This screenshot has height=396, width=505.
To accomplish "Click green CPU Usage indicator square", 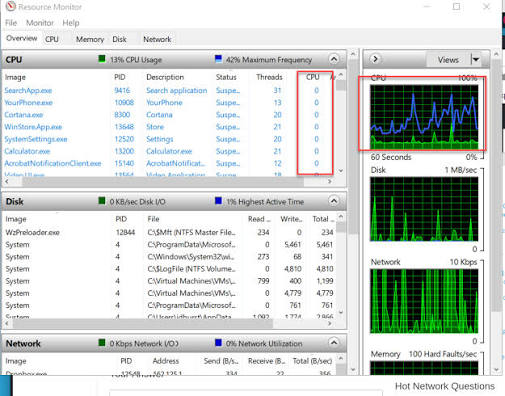I will click(102, 59).
